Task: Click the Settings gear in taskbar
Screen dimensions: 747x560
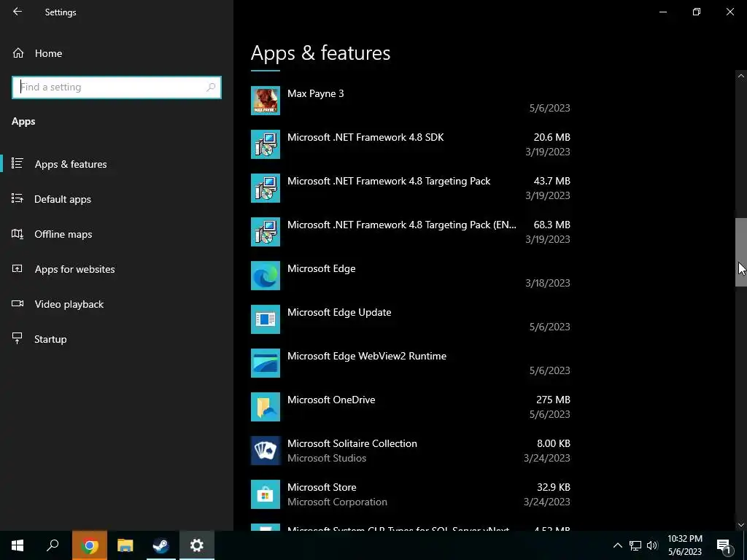Action: [197, 545]
